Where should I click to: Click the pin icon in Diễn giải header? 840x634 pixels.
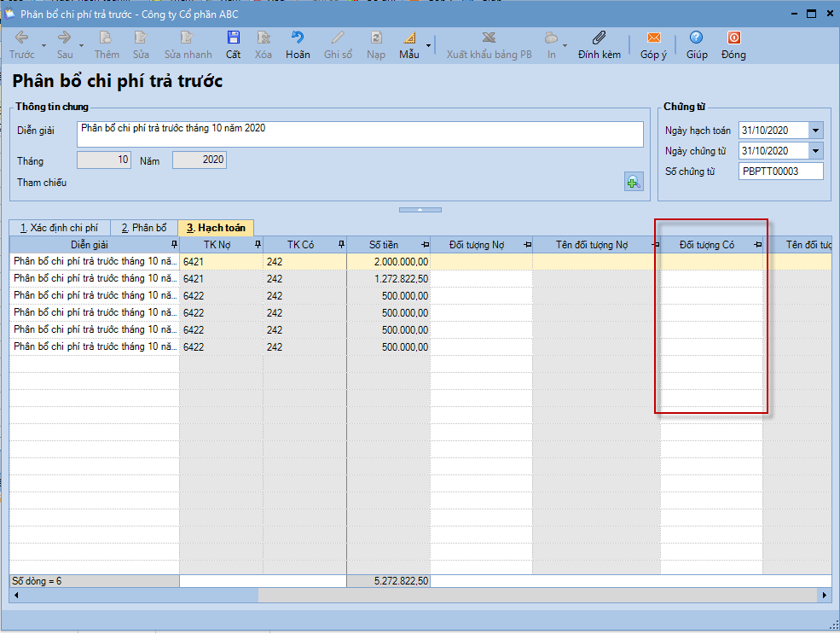[x=174, y=244]
